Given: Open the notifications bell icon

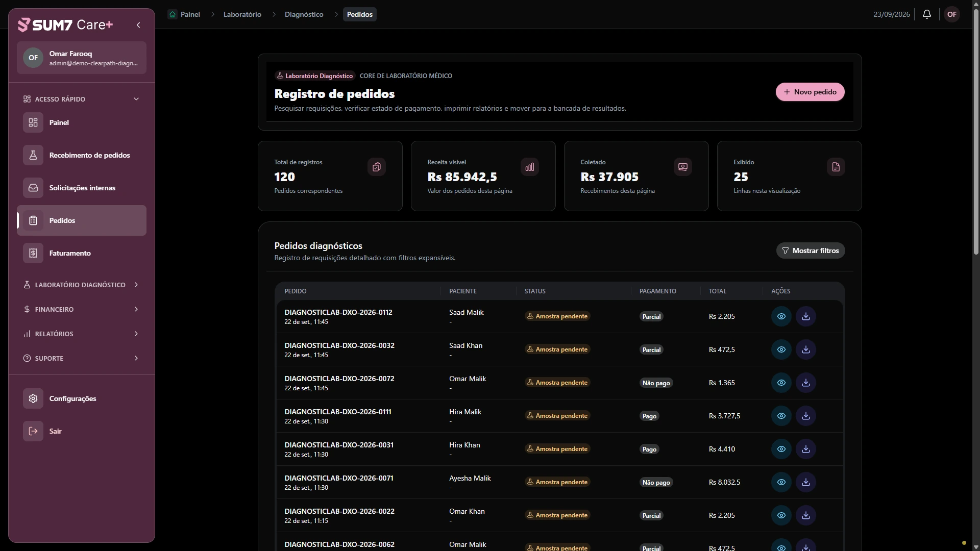Looking at the screenshot, I should tap(927, 14).
